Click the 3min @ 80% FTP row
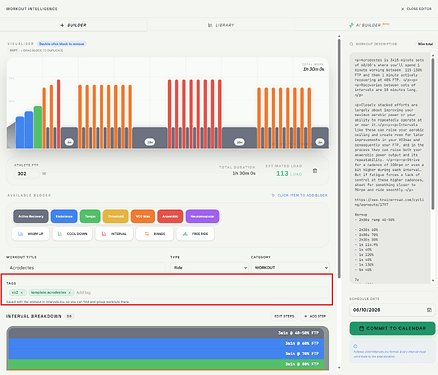The width and height of the screenshot is (438, 375). point(167,364)
